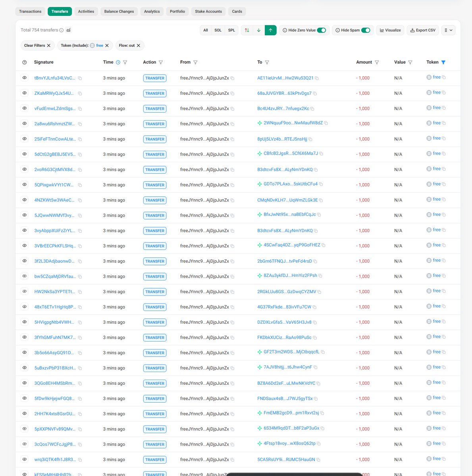Click the eye icon for vFudEmwLZdmSgs row
472x476 pixels.
click(25, 108)
